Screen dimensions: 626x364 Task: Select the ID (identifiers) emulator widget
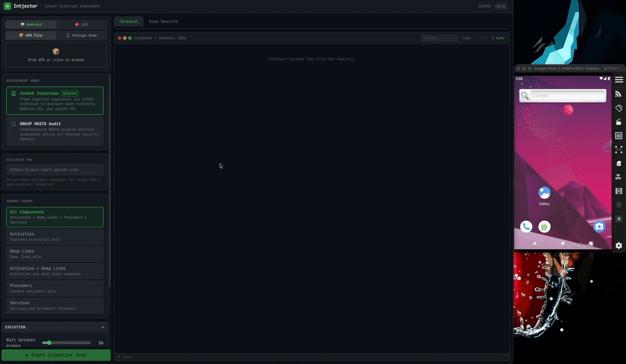click(619, 135)
